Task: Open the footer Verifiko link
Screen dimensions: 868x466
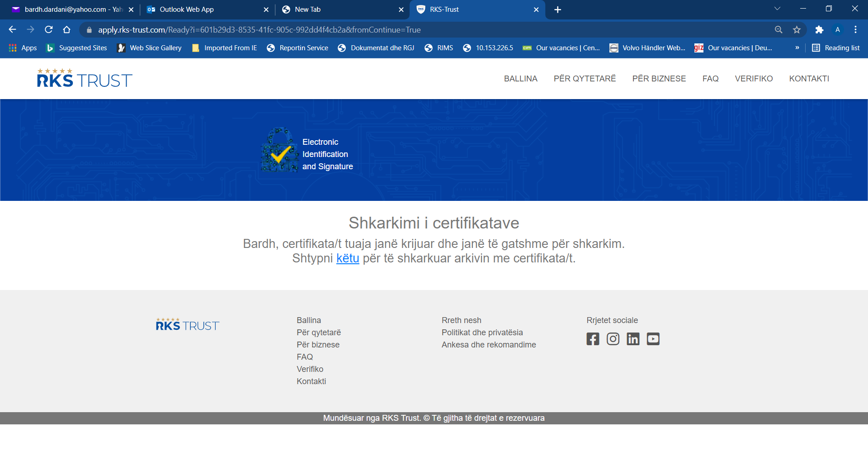Action: coord(310,369)
